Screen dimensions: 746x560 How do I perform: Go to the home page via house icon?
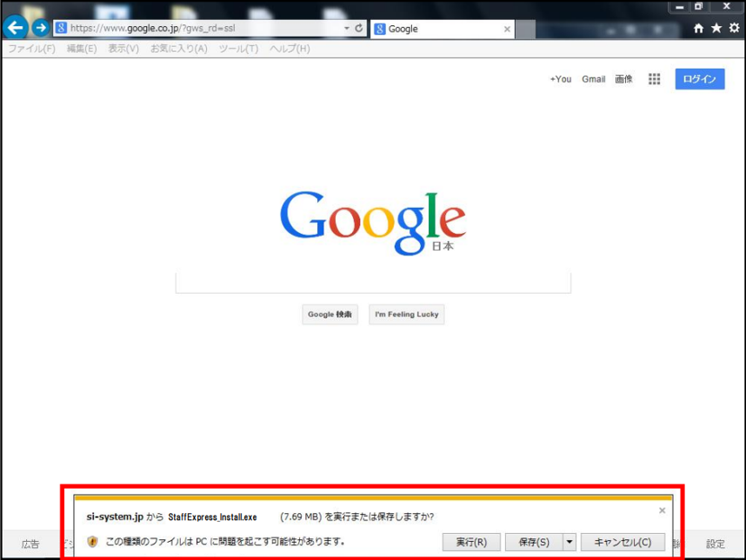pos(698,29)
